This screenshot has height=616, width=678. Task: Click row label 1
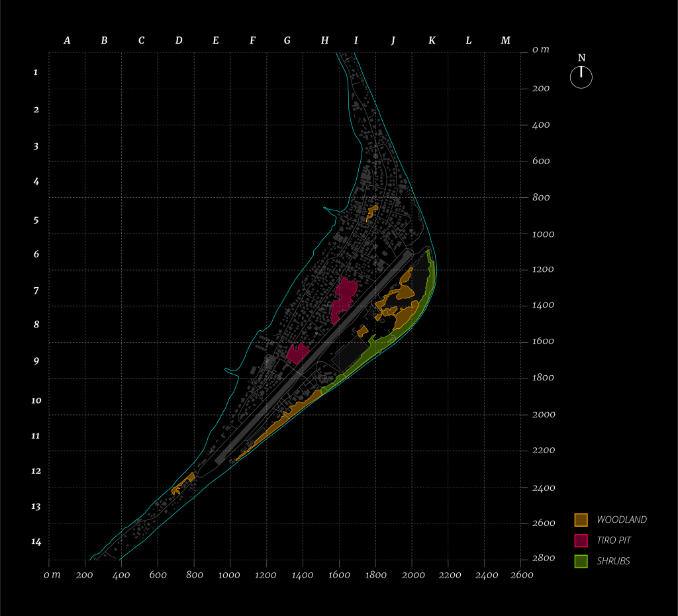(36, 72)
